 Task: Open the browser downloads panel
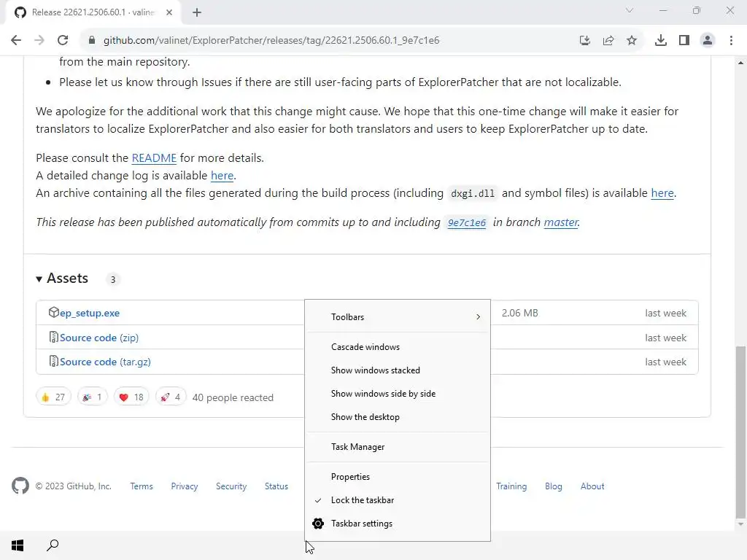[661, 41]
